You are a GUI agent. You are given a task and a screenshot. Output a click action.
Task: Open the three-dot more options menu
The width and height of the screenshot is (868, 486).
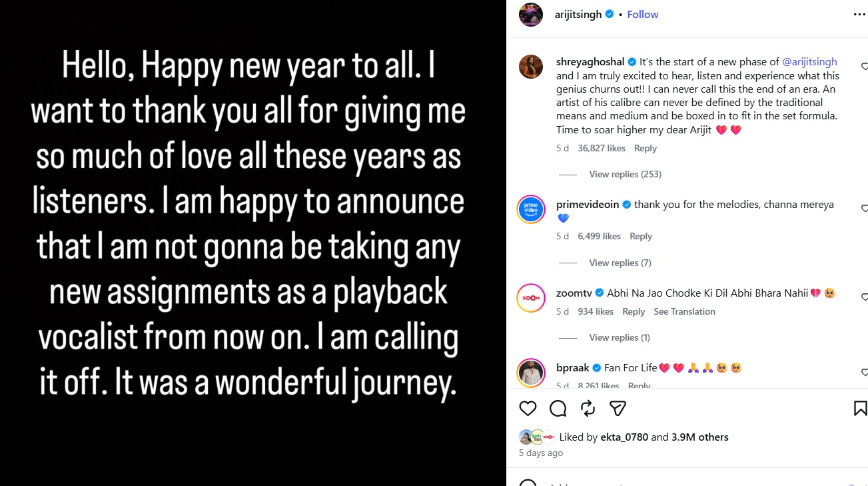(x=860, y=14)
